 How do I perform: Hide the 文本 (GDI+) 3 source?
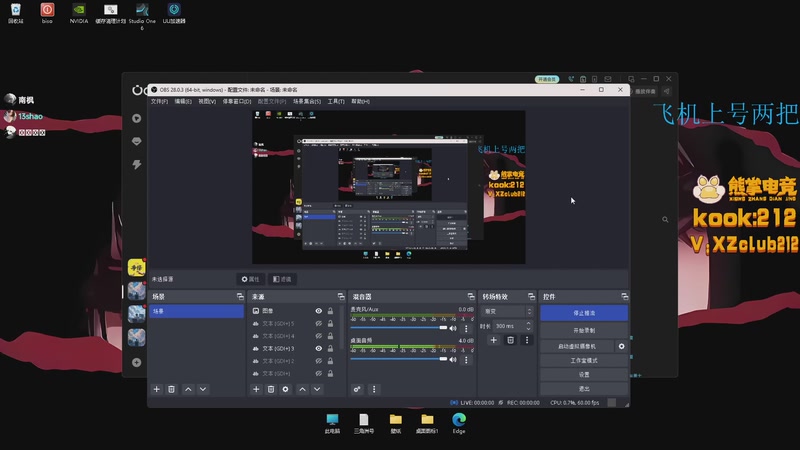(x=318, y=348)
